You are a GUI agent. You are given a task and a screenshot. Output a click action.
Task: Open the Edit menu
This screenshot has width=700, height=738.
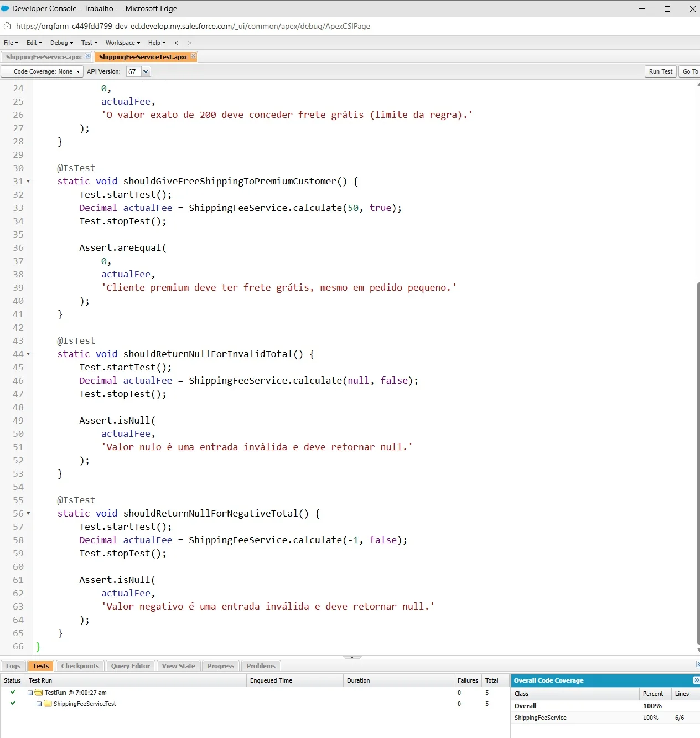[x=34, y=43]
